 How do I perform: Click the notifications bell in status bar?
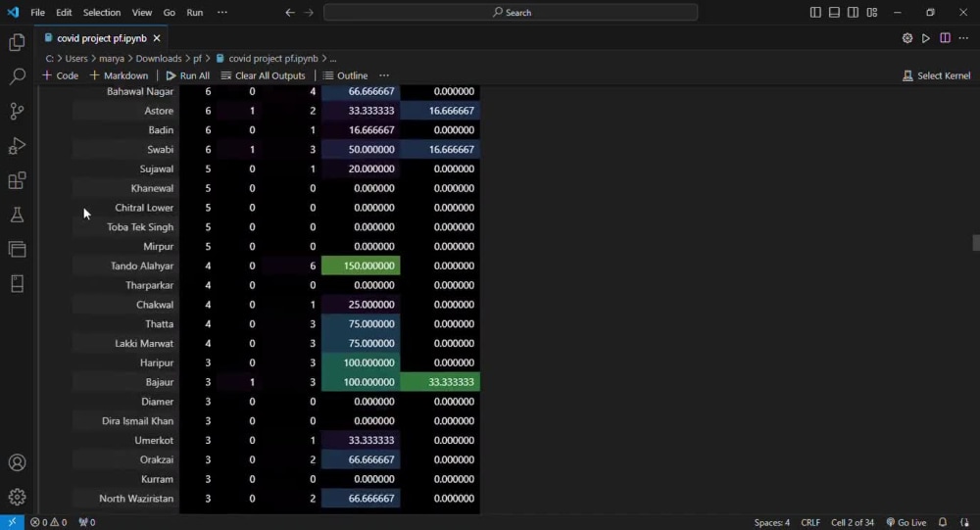tap(943, 522)
